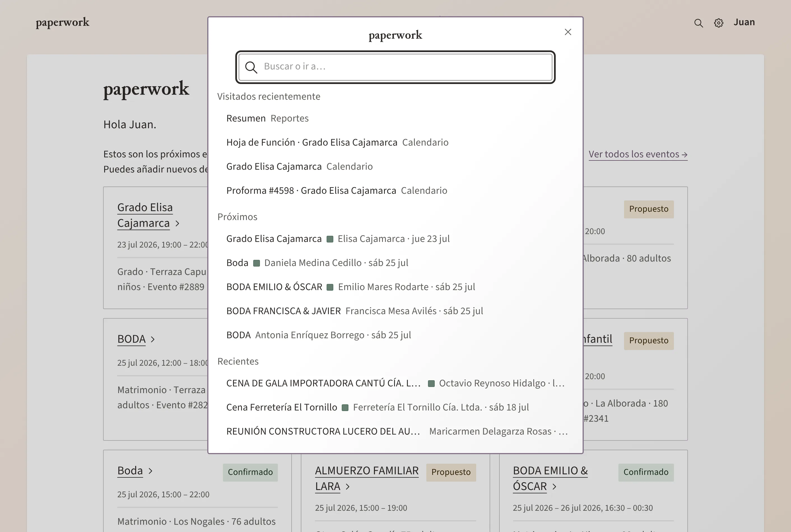Click chevron next to BODA card title
791x532 pixels.
(x=153, y=339)
